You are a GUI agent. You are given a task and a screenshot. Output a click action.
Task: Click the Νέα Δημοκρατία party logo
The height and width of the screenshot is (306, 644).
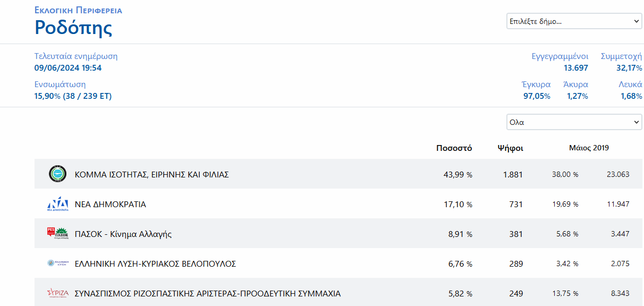click(57, 204)
